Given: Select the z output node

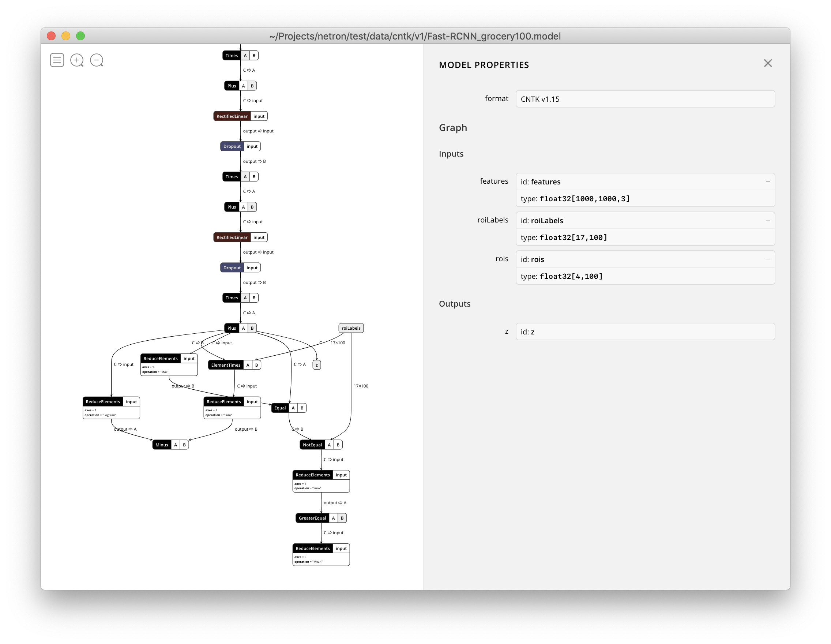Looking at the screenshot, I should tap(317, 365).
